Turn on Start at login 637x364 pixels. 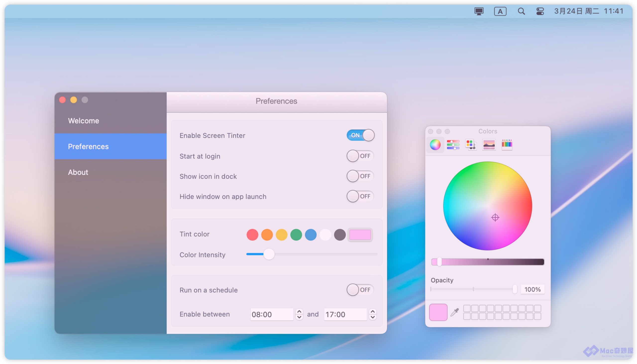tap(360, 156)
